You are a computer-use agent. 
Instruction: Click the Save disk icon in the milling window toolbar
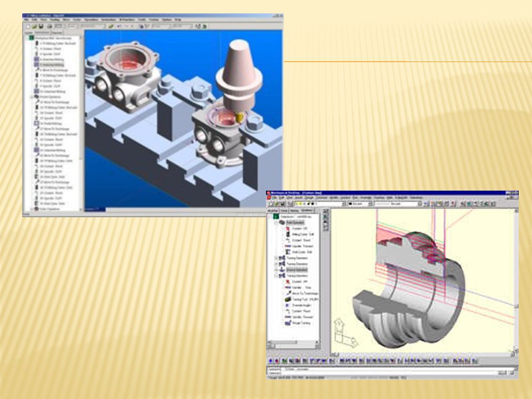[40, 26]
